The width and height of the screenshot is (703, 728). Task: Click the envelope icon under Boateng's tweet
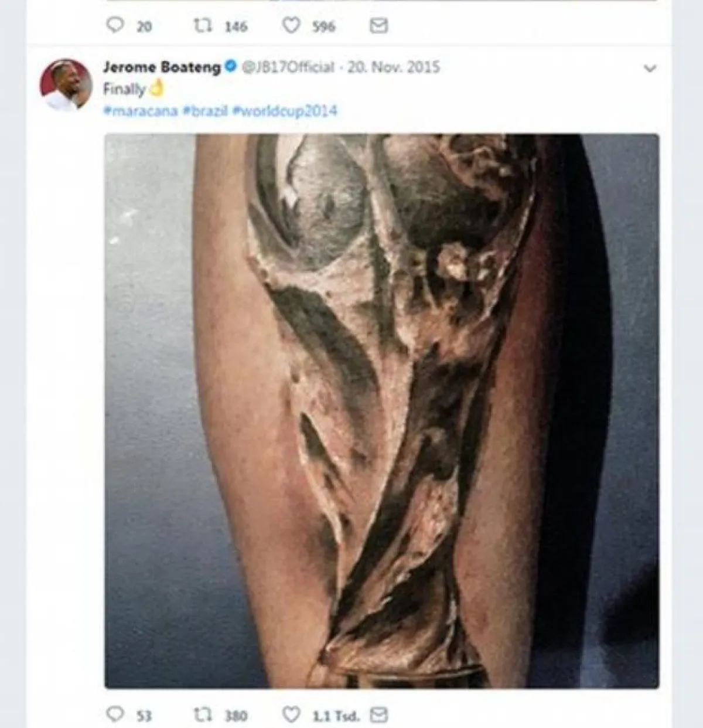[x=380, y=714]
